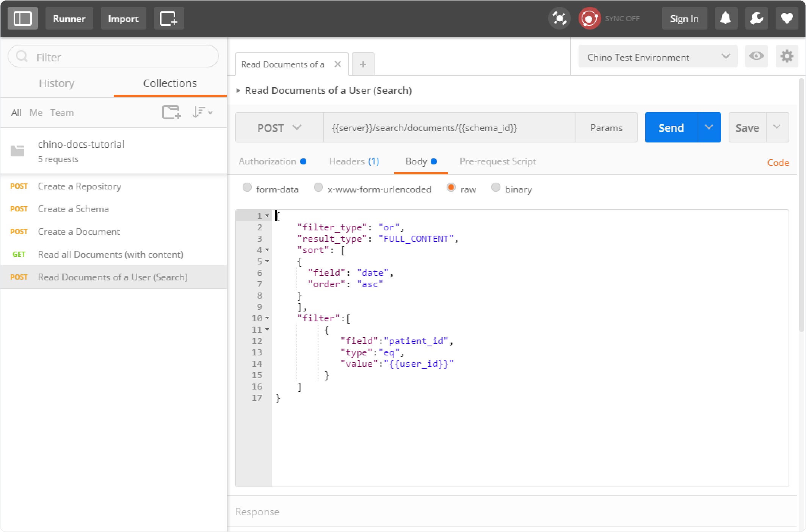Open notifications via the bell icon
This screenshot has width=806, height=532.
point(726,18)
